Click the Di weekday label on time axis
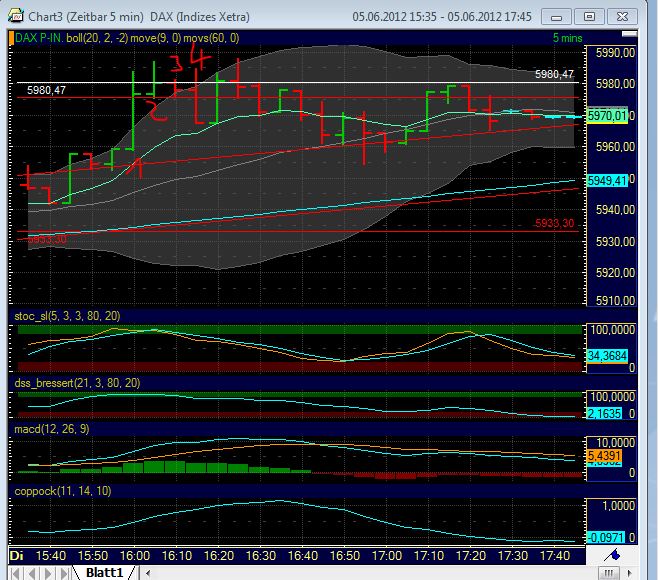Viewport: 658px width, 580px height. 16,556
